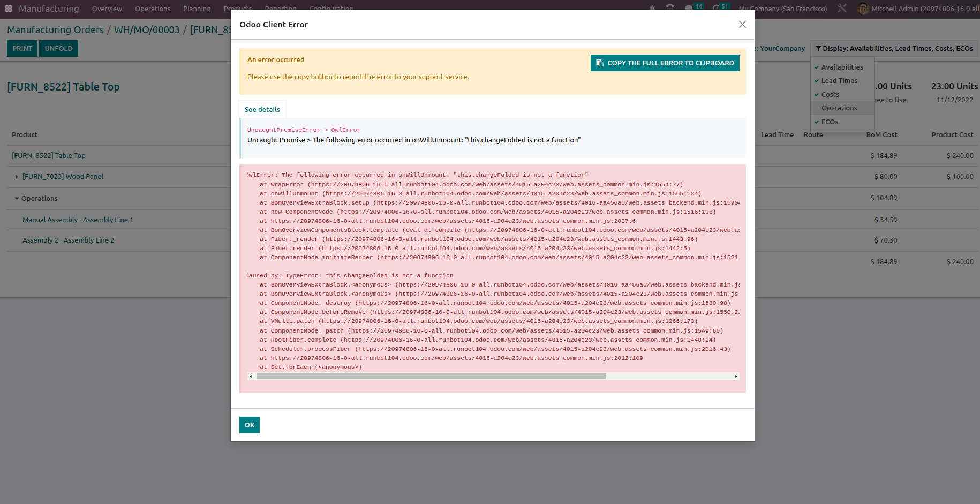The height and width of the screenshot is (504, 980).
Task: Click the developer tools wrench icon
Action: pyautogui.click(x=842, y=8)
